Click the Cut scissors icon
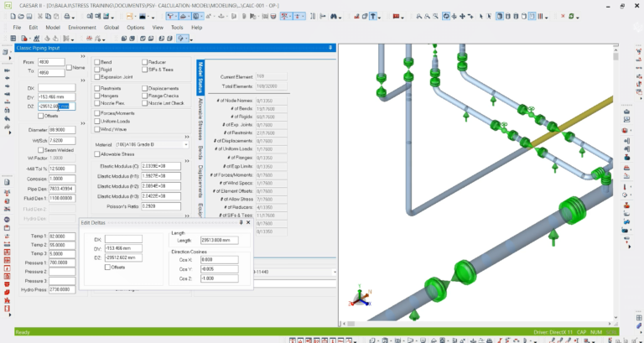644x343 pixels. tap(40, 17)
